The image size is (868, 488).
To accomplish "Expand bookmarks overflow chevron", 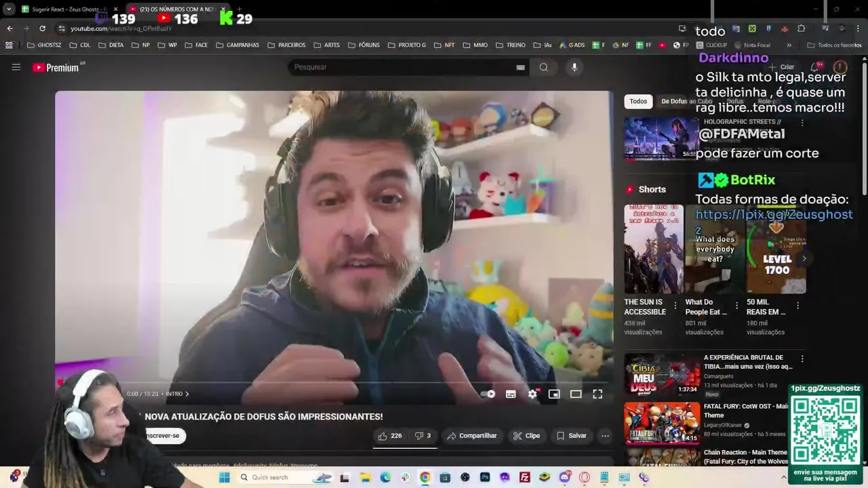I will coord(789,45).
